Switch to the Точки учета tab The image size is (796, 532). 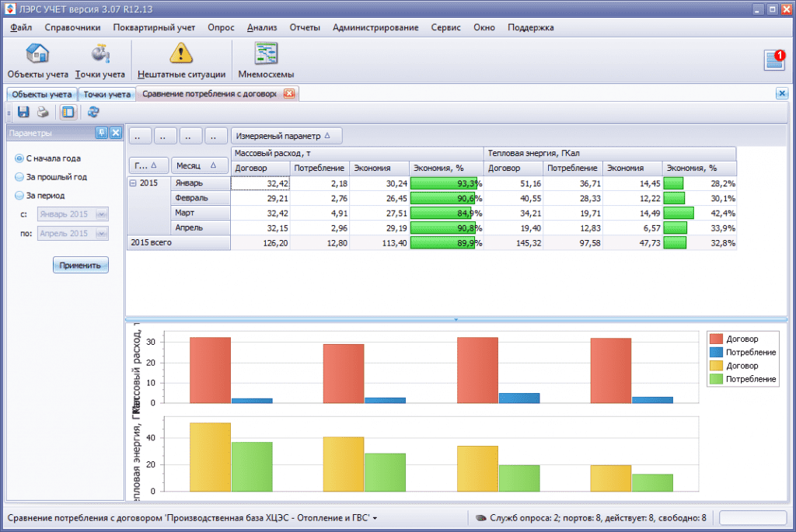click(107, 94)
